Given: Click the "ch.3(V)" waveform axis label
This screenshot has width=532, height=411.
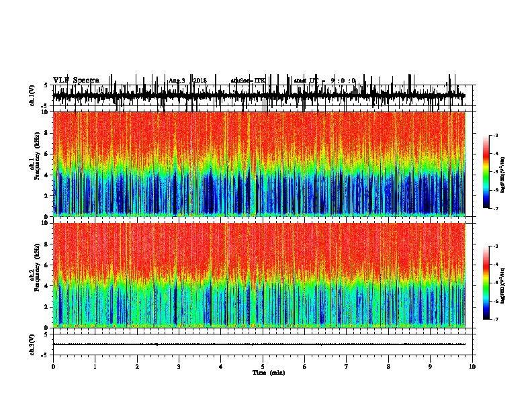Looking at the screenshot, I should (32, 345).
